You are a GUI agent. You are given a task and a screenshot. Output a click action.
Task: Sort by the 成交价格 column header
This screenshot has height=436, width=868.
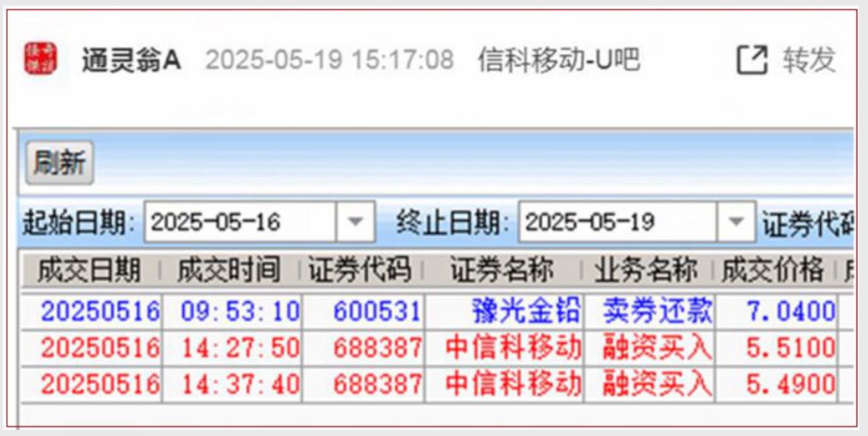coord(773,270)
